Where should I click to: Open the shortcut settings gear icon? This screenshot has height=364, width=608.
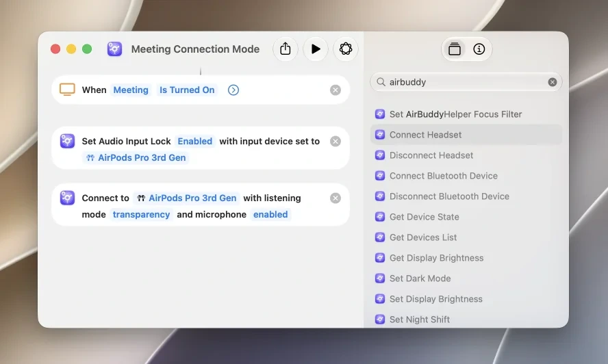tap(346, 49)
